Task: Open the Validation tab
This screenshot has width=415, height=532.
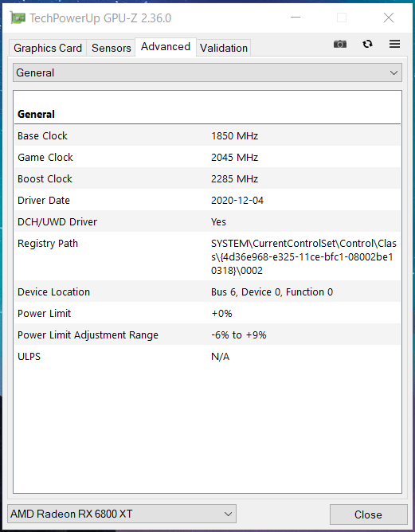Action: (224, 48)
